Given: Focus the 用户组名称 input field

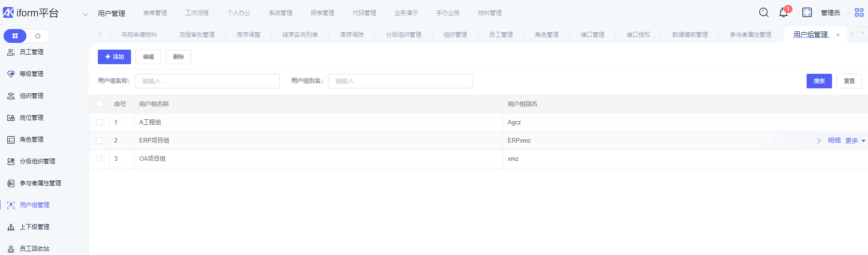Looking at the screenshot, I should click(x=207, y=81).
